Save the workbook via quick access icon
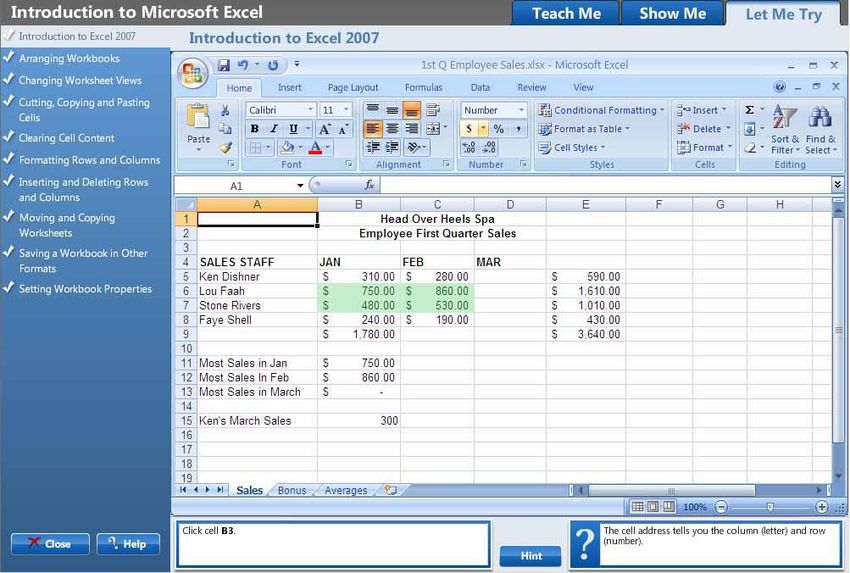Screen dimensions: 850x573 (x=223, y=65)
